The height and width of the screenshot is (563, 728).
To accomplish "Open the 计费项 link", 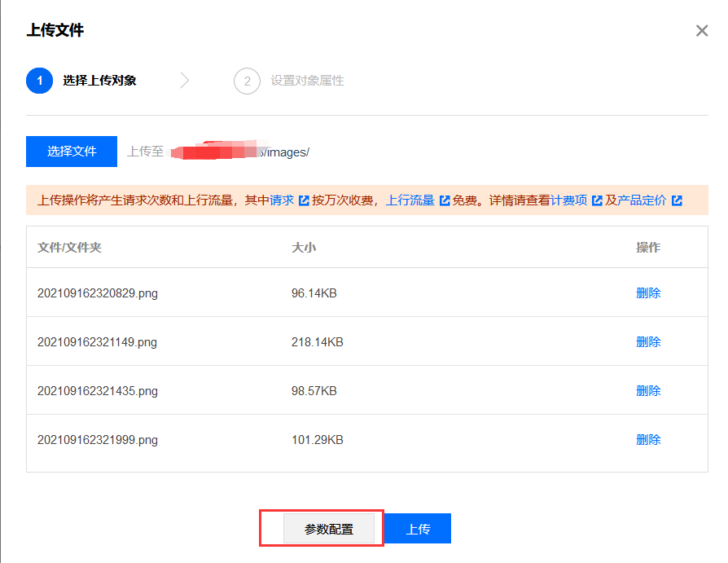I will coord(568,200).
